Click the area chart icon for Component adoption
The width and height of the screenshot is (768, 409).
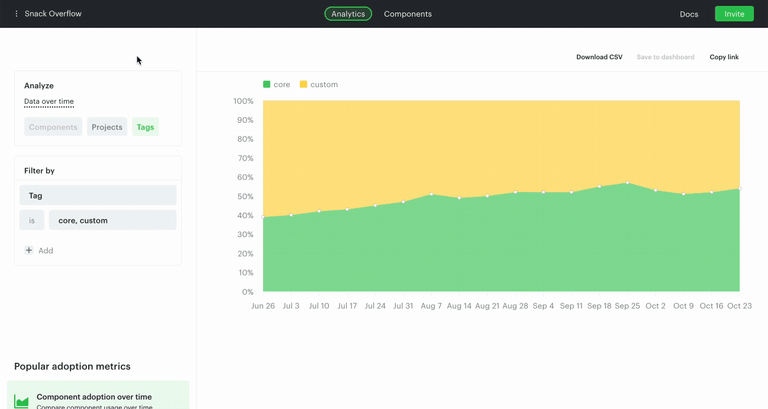pyautogui.click(x=21, y=402)
